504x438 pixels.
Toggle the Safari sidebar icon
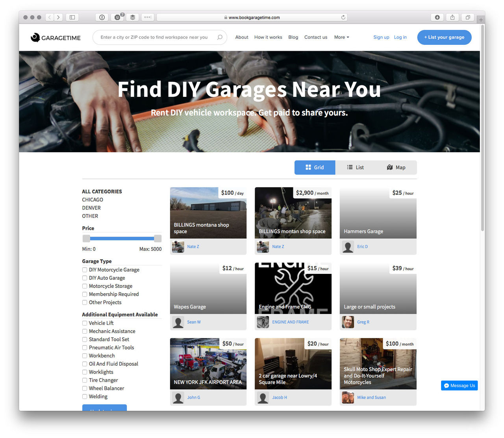pyautogui.click(x=72, y=17)
